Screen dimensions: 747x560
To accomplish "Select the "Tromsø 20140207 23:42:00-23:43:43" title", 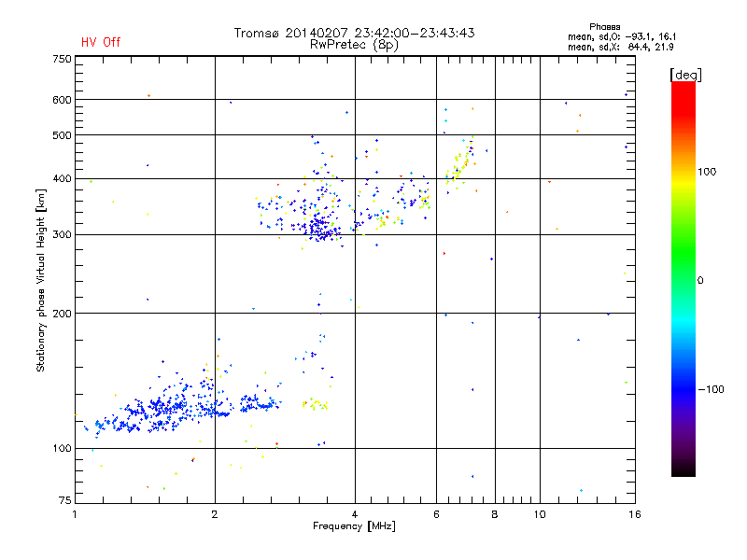I will [x=354, y=33].
